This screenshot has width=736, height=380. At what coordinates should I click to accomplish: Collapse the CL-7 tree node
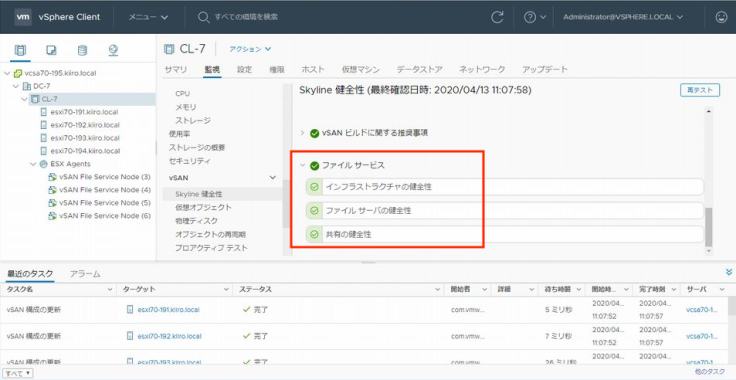tap(24, 99)
